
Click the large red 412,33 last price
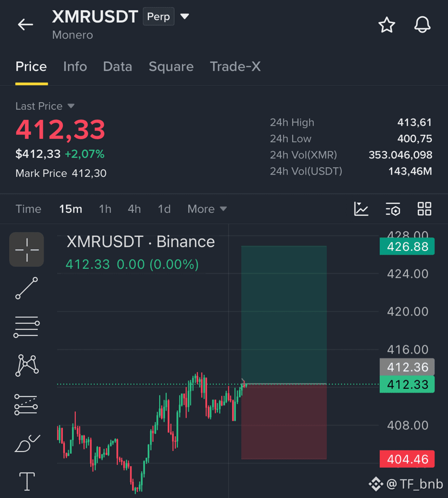tap(61, 130)
